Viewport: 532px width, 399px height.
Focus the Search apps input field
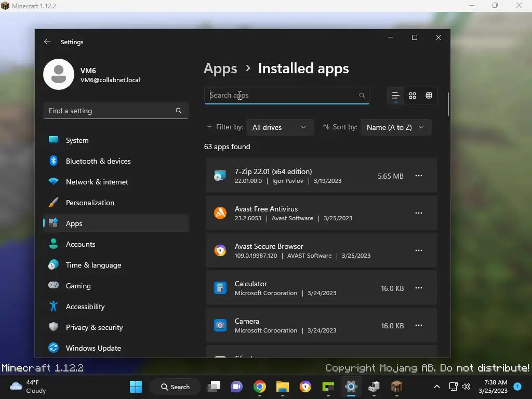click(287, 96)
